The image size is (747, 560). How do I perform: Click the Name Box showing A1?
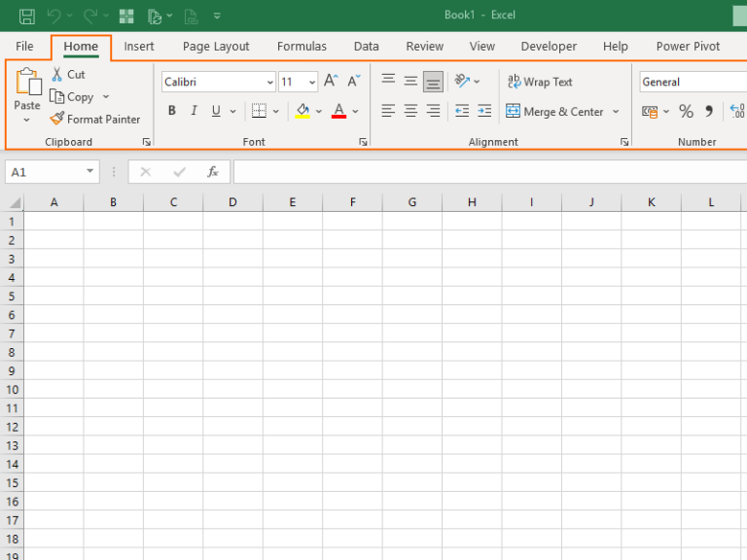pos(52,172)
